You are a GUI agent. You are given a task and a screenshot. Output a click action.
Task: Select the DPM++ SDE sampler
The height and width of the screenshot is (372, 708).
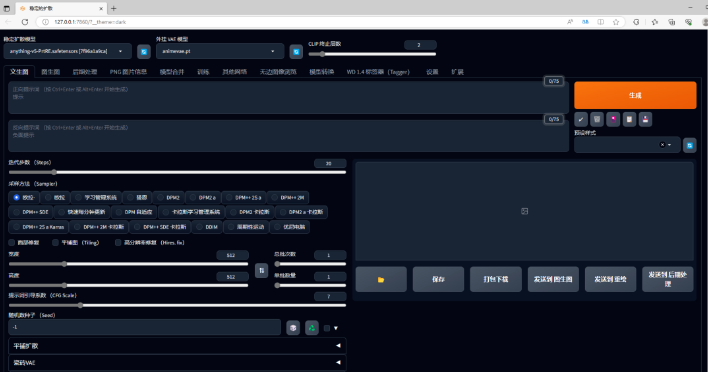[30, 212]
